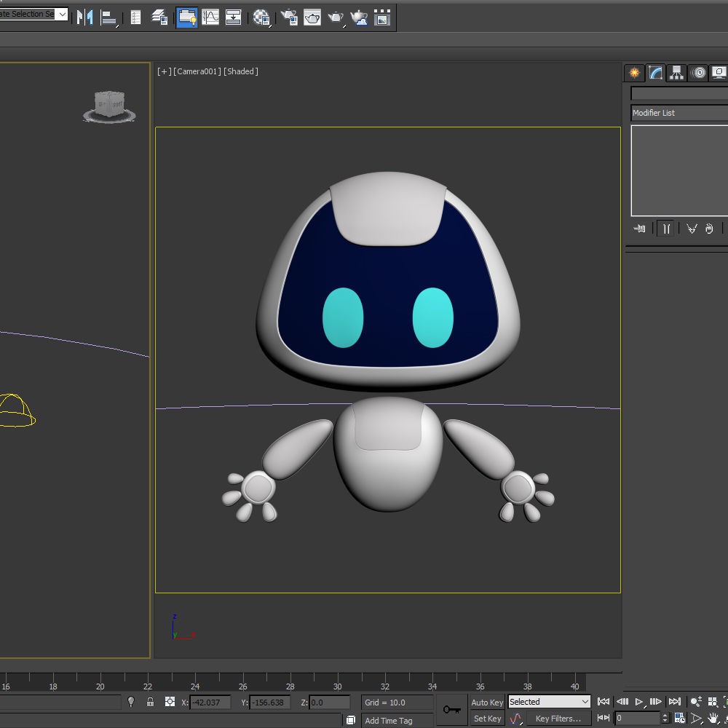Switch to the Hierarchy panel tab

click(677, 73)
